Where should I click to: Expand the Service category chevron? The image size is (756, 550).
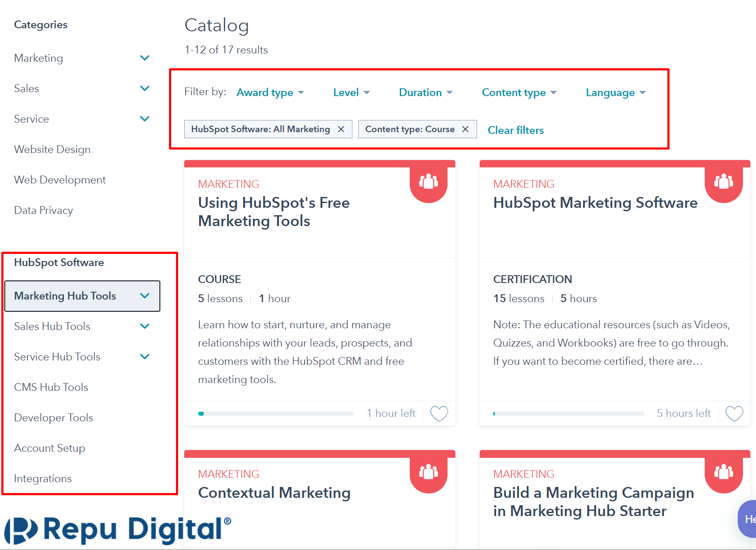coord(145,119)
